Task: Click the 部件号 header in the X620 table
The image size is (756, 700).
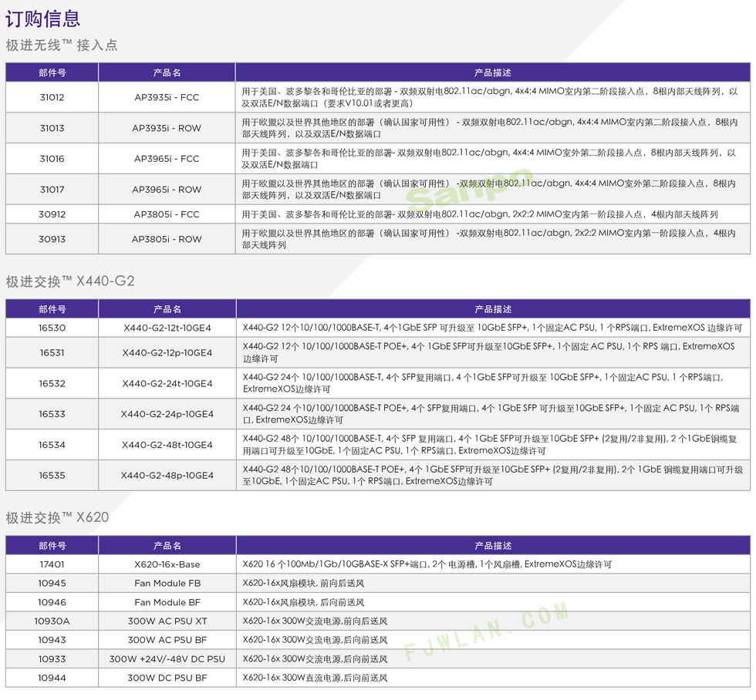Action: click(52, 545)
